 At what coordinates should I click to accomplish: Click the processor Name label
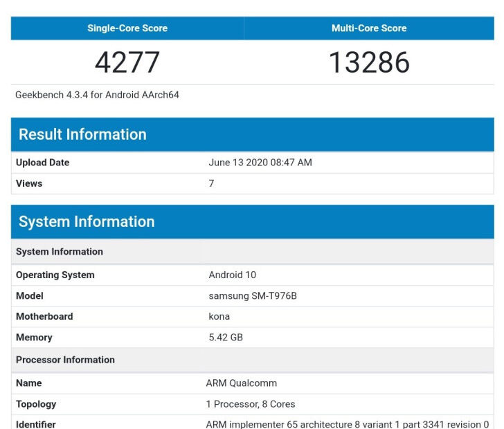pyautogui.click(x=28, y=383)
